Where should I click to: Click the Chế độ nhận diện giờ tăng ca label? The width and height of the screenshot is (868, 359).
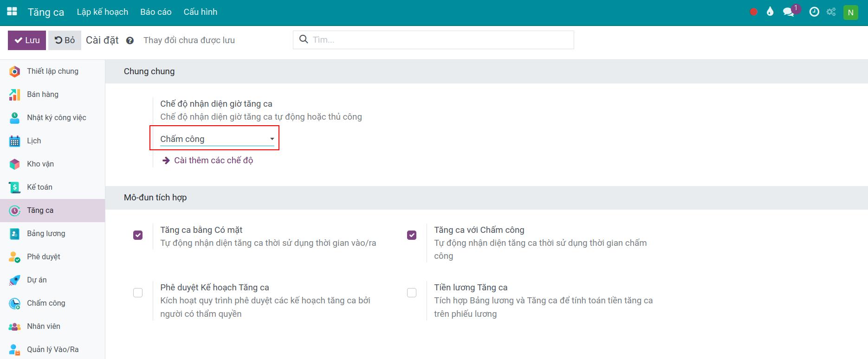click(216, 104)
